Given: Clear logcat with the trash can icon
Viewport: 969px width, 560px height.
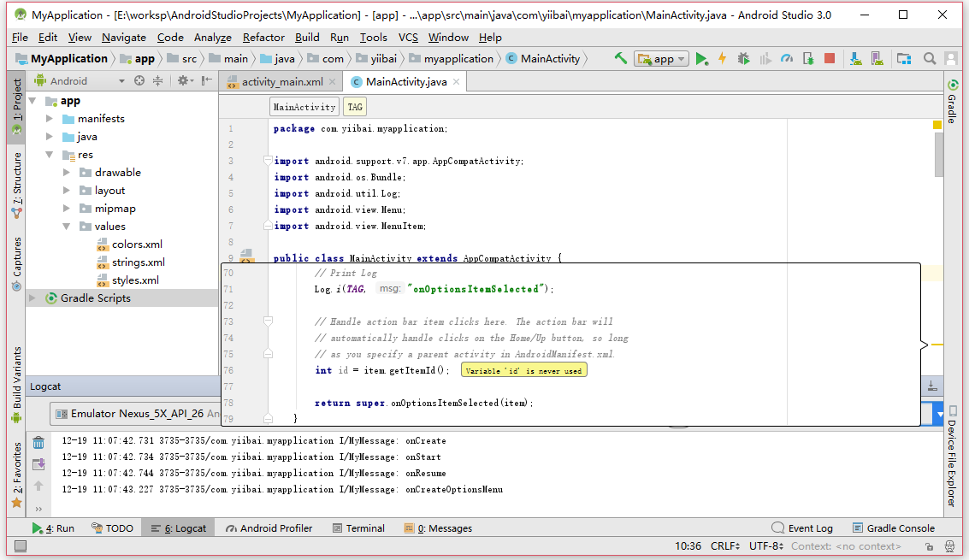Looking at the screenshot, I should 38,443.
